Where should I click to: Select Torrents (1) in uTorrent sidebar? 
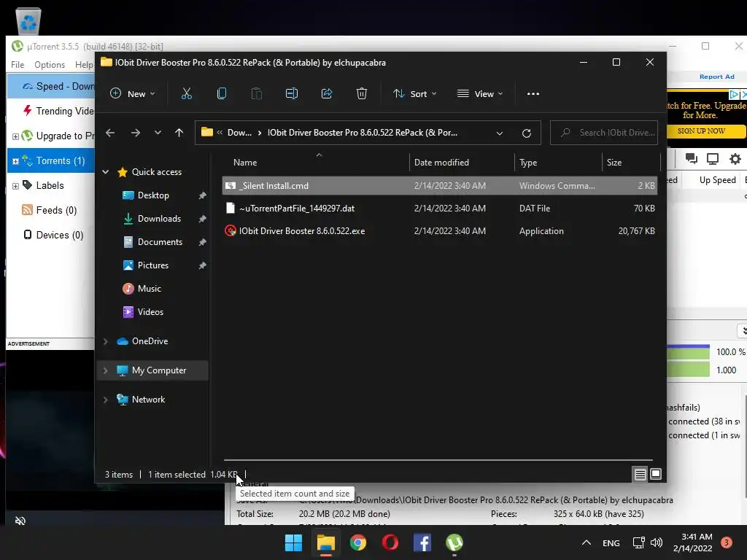(51, 161)
